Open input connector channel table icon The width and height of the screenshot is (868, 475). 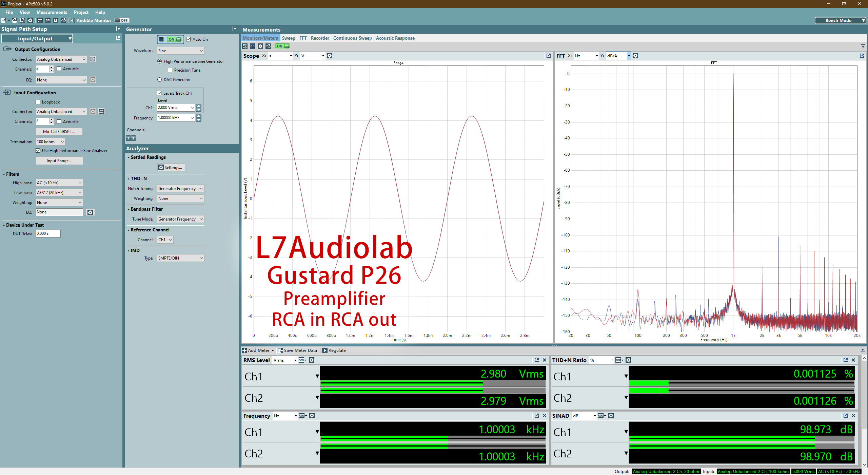pyautogui.click(x=101, y=111)
